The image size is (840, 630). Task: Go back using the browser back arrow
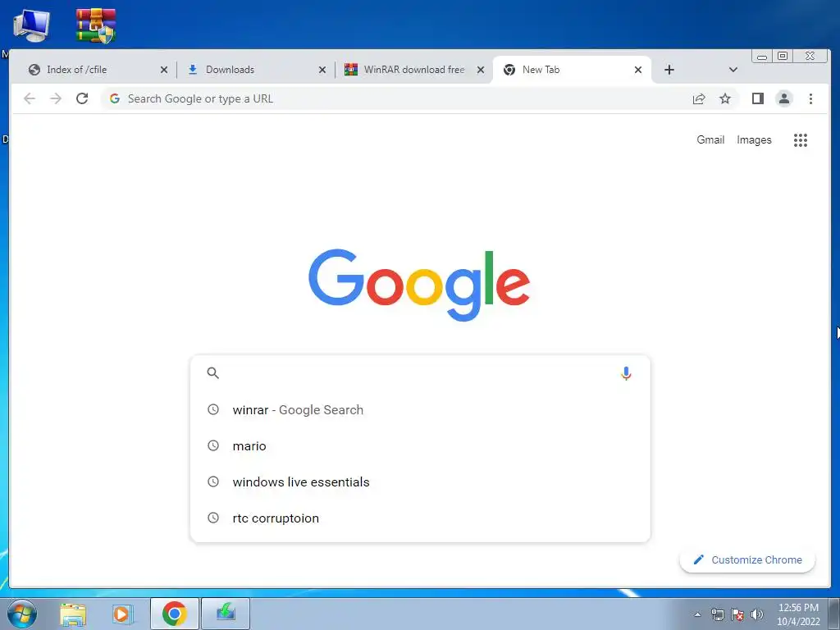30,98
